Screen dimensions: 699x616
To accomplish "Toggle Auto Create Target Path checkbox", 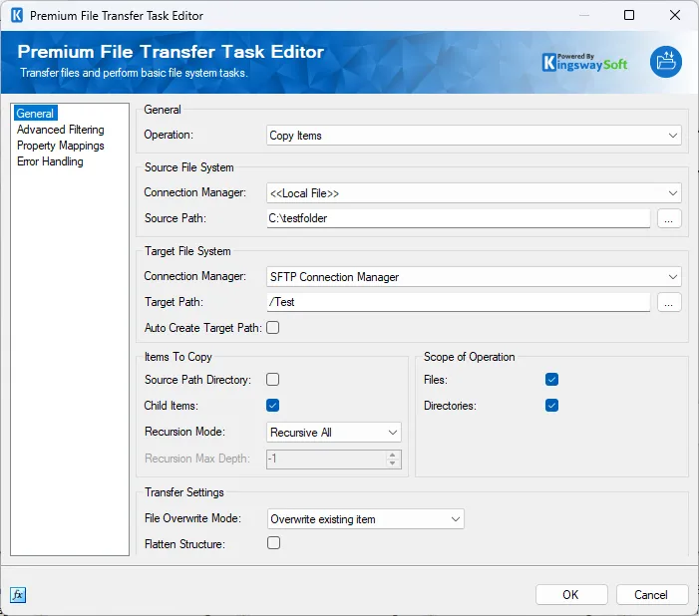I will [273, 328].
